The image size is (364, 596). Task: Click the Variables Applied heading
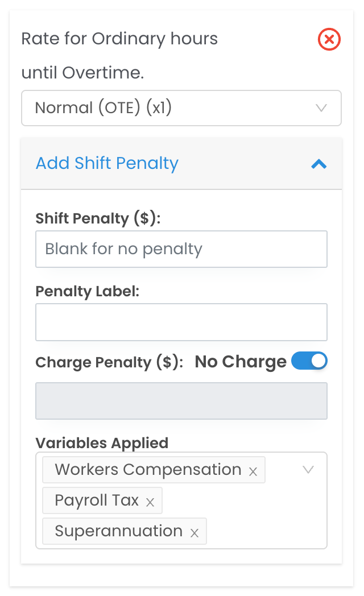(102, 443)
